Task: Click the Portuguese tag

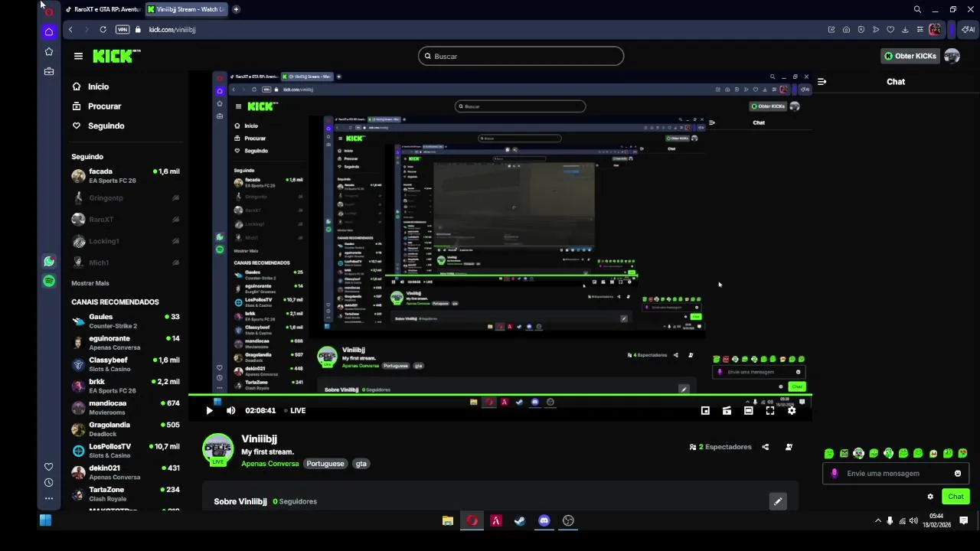Action: pos(325,464)
